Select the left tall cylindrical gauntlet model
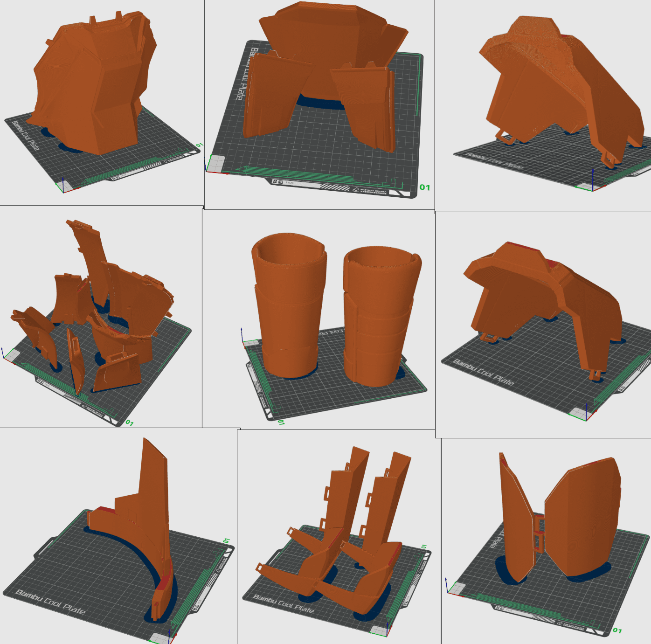This screenshot has height=644, width=651. pyautogui.click(x=289, y=305)
